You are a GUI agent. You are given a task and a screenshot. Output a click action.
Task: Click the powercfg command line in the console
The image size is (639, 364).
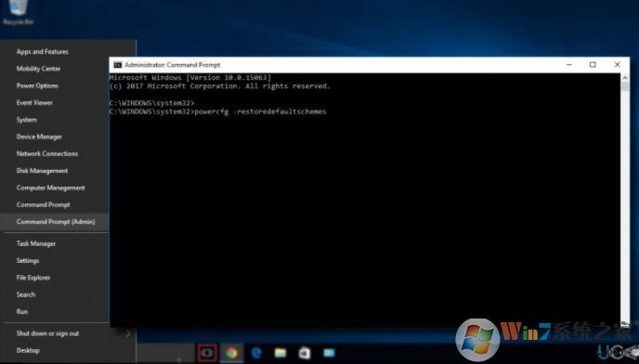[x=218, y=111]
